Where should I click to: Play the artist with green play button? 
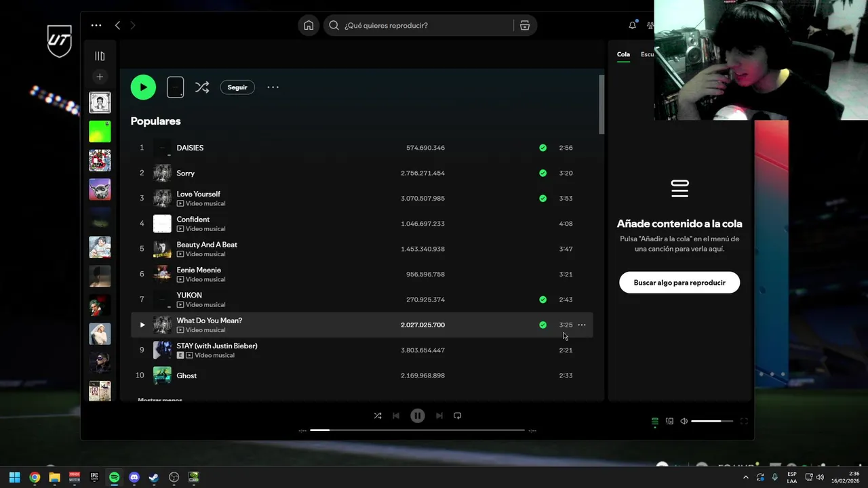(143, 87)
